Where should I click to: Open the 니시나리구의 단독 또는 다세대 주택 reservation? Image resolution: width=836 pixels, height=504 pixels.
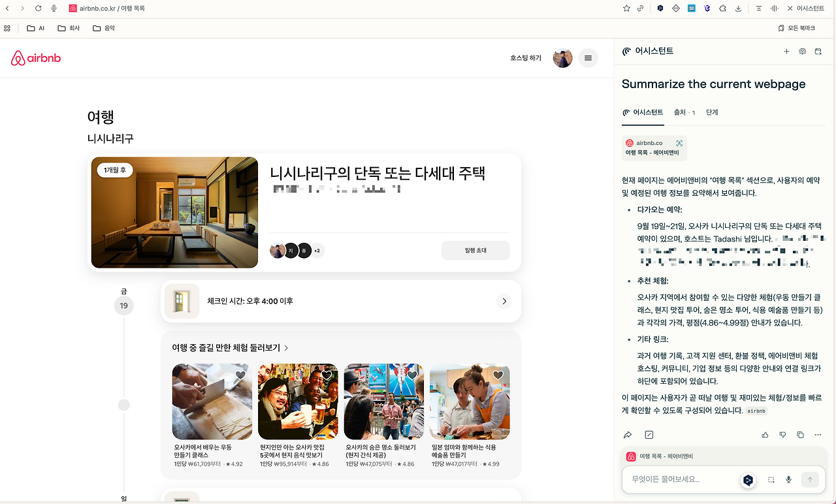click(x=378, y=174)
